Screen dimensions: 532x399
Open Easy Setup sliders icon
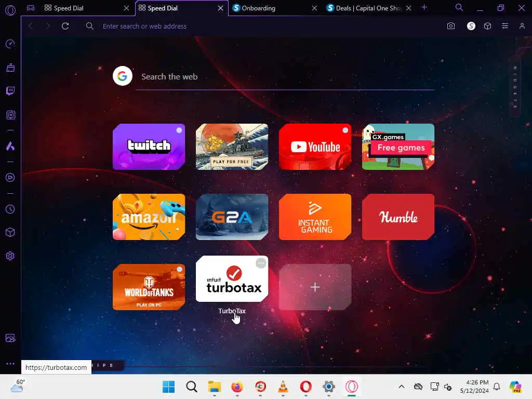point(505,26)
